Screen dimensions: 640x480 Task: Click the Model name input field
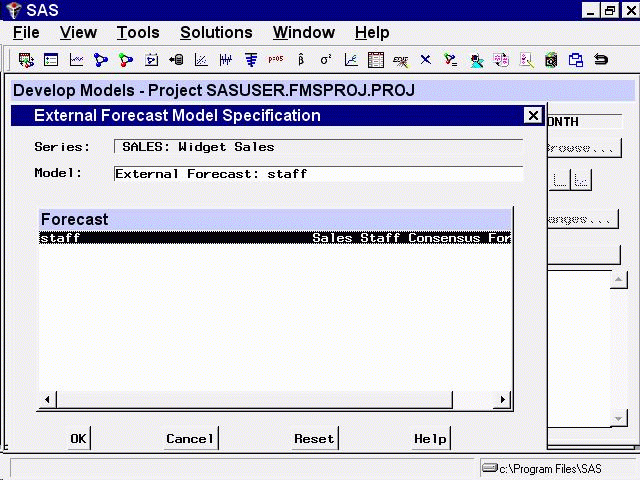tap(318, 174)
